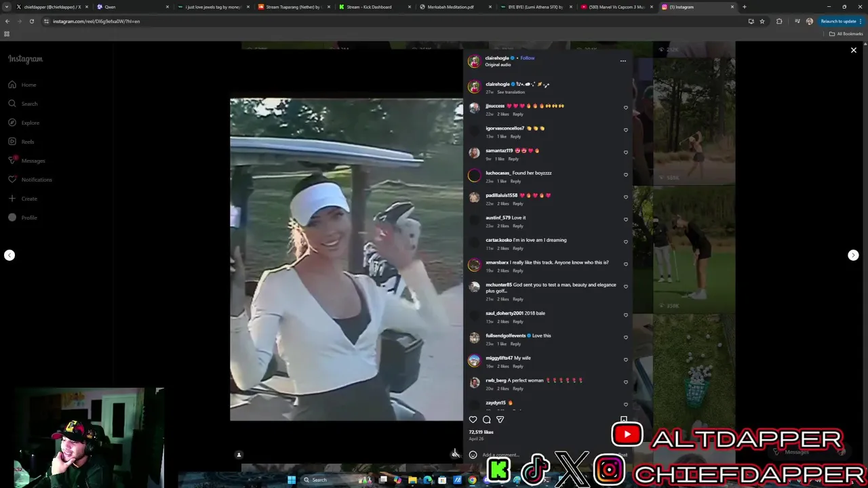Switch to Merkabah Meditation.pdf tab

[x=454, y=7]
